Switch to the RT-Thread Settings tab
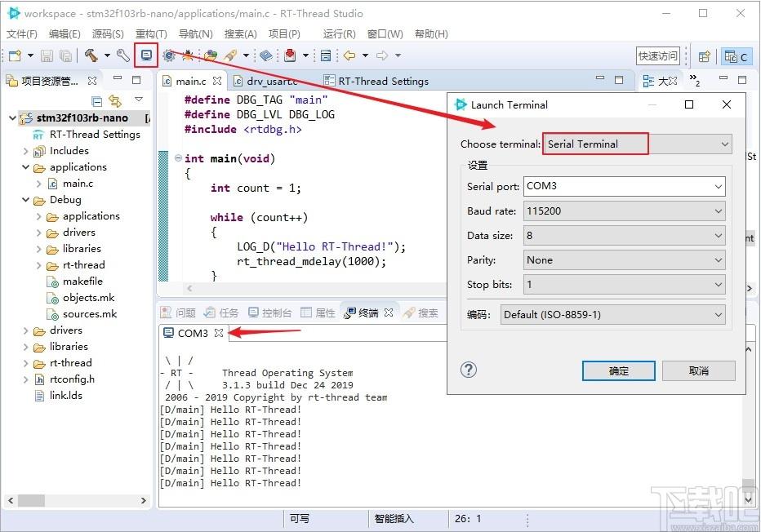Screen dimensions: 761x532 376,81
